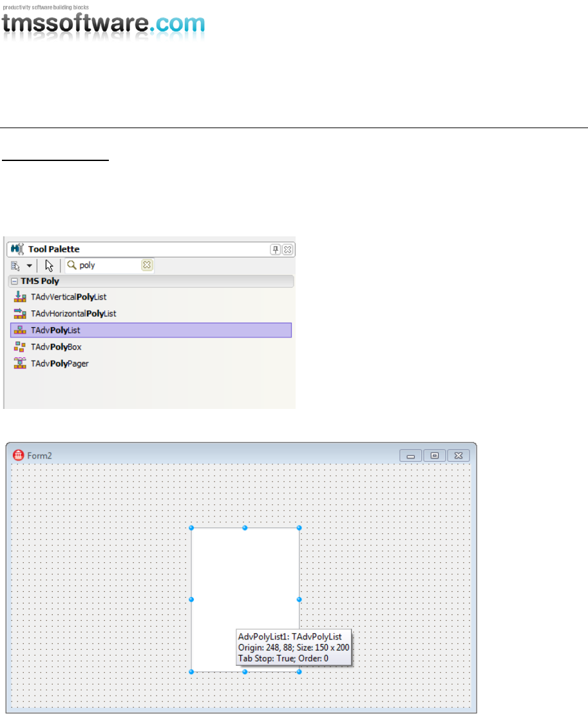
Task: Select TAdvVerticalPolyList in the palette
Action: click(151, 297)
